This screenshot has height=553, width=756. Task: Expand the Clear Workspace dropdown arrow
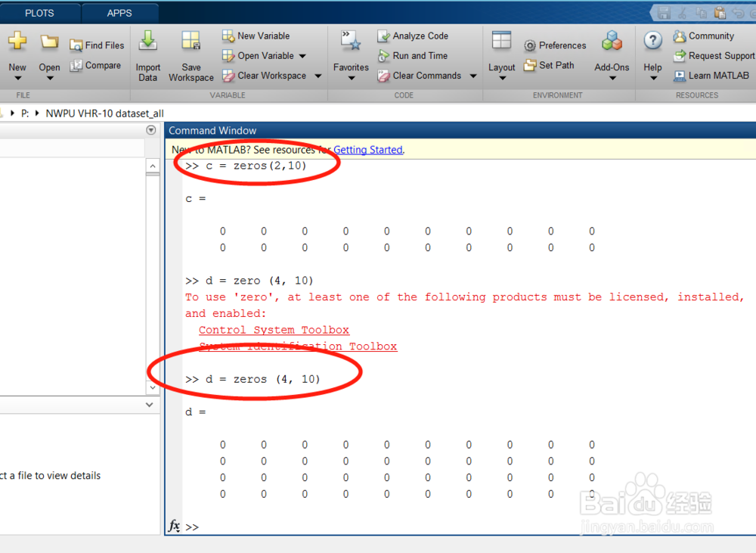[318, 76]
